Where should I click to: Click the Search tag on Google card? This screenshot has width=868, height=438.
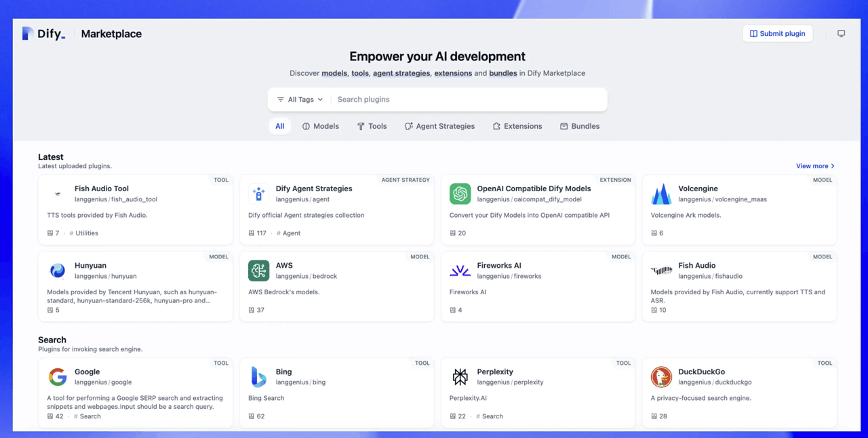coord(87,416)
